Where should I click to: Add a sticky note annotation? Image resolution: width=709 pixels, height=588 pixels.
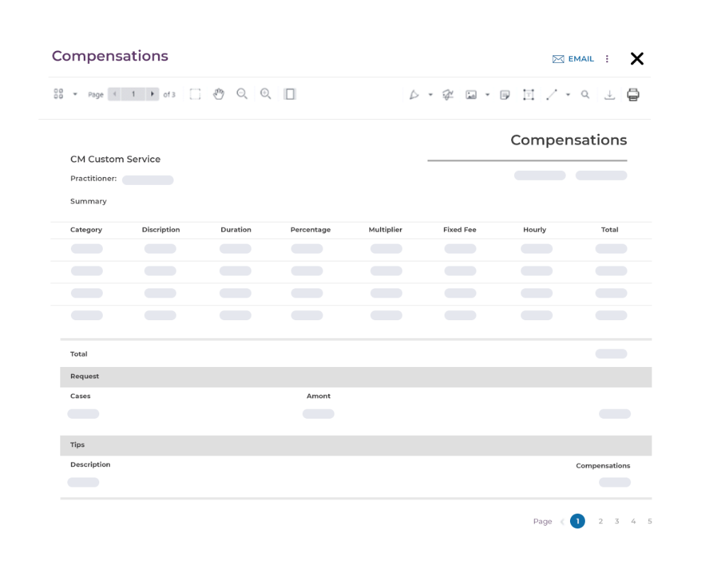[x=505, y=95]
